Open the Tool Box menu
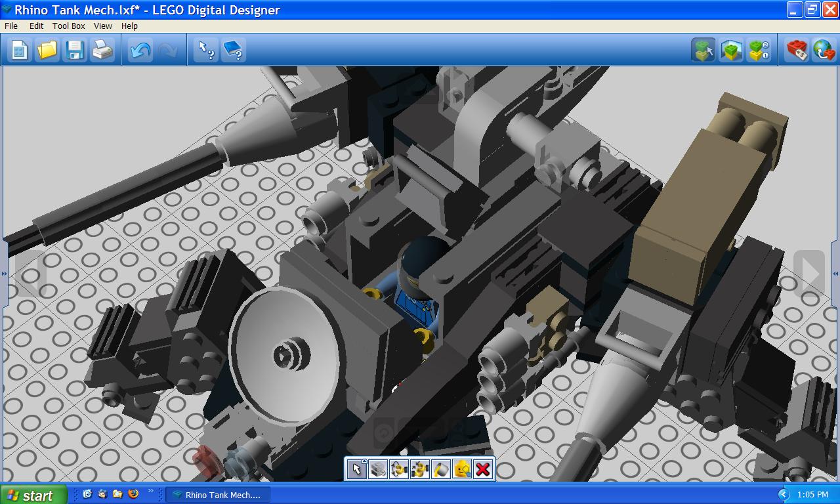840x504 pixels. pos(69,26)
